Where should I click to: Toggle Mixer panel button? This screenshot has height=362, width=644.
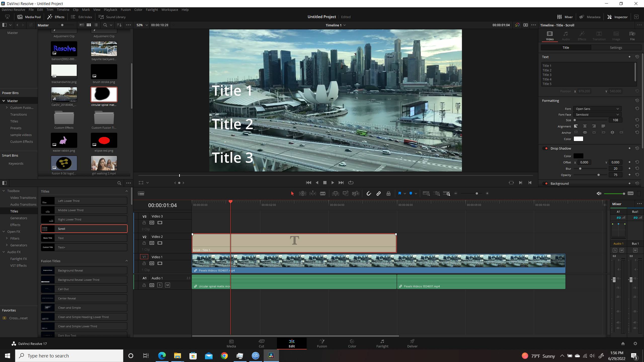click(565, 17)
